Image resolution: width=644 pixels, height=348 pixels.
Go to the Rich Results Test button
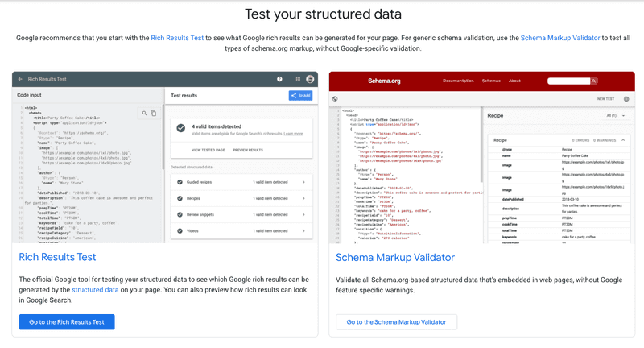(x=67, y=322)
